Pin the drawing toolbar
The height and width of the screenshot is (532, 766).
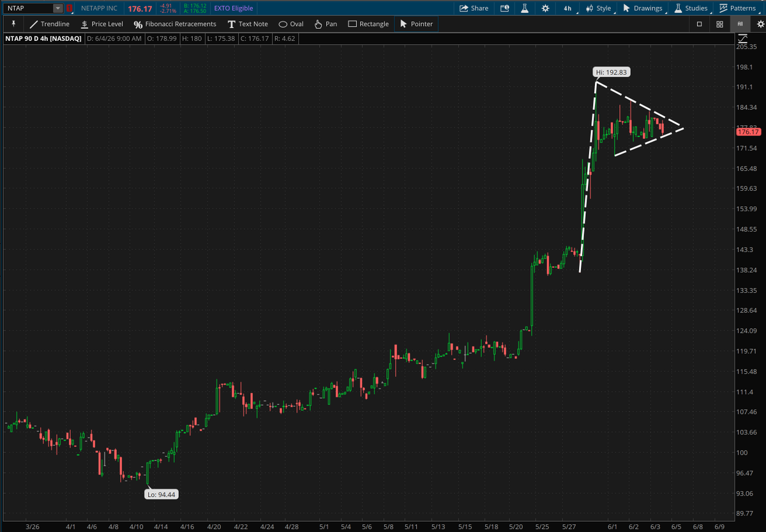pyautogui.click(x=13, y=24)
